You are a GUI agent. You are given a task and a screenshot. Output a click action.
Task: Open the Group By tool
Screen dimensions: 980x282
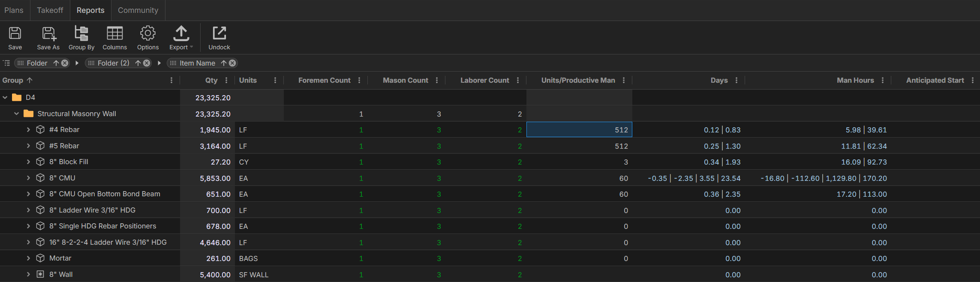[x=81, y=38]
